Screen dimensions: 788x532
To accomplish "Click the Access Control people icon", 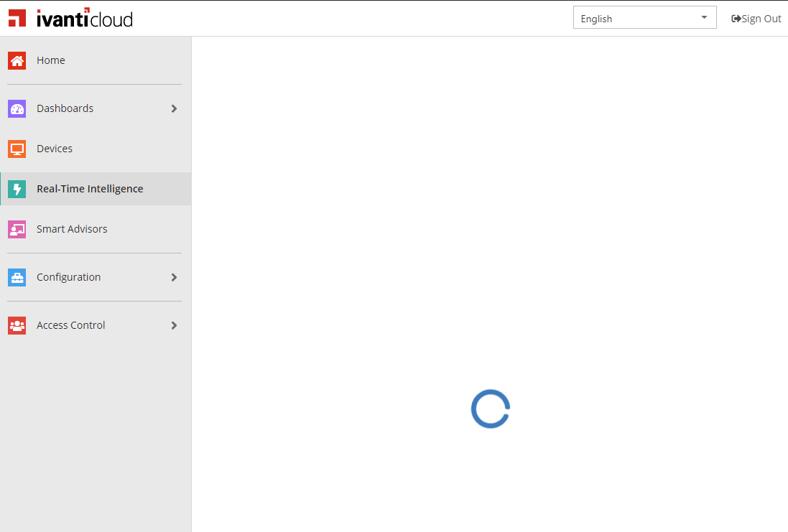I will pos(16,325).
